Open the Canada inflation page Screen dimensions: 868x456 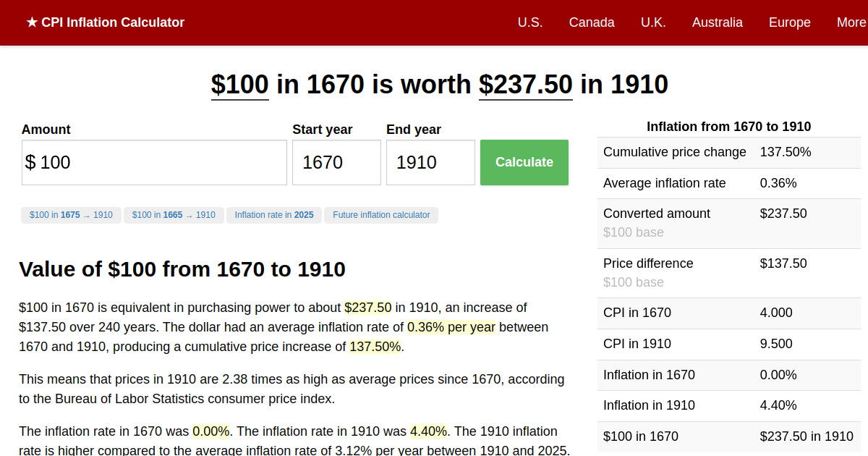pyautogui.click(x=592, y=22)
